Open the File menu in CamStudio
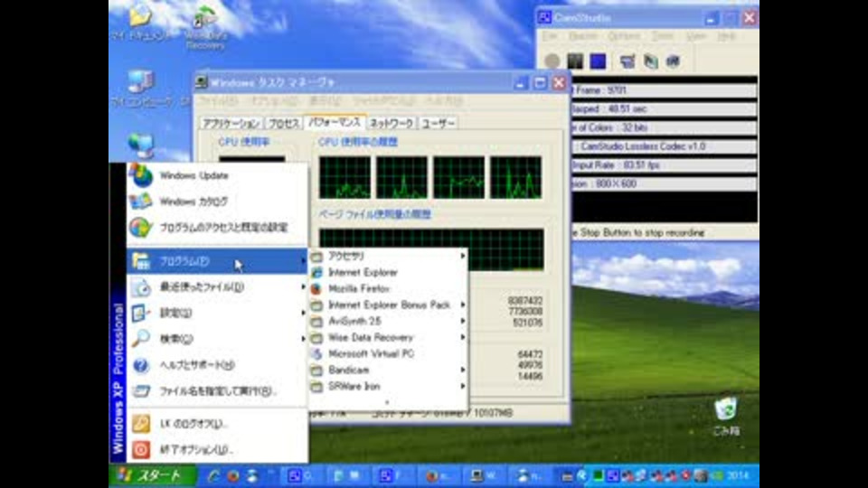 (x=549, y=36)
